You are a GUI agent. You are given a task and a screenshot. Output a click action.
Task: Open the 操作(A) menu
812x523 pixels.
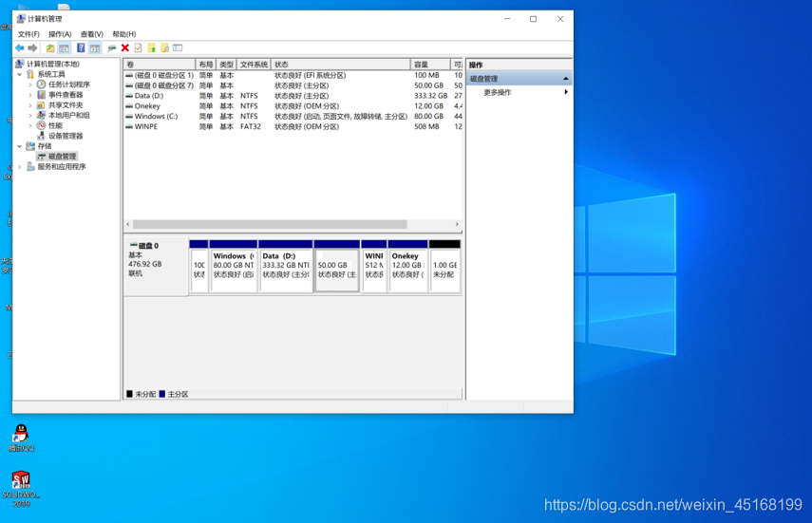(60, 34)
